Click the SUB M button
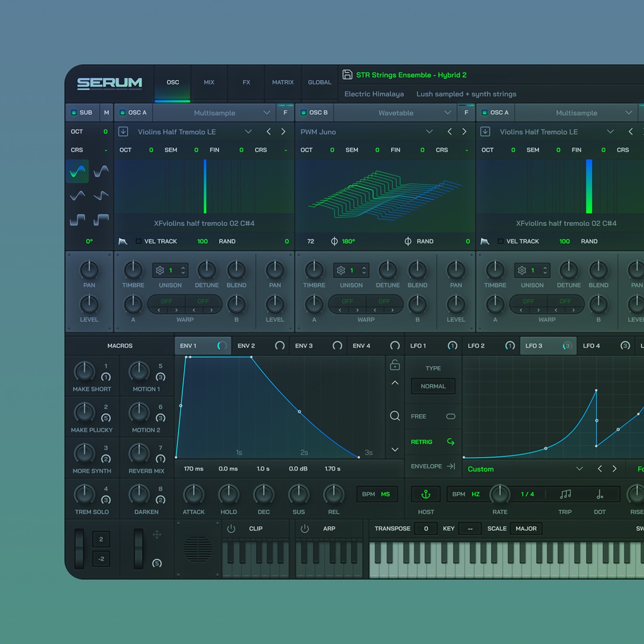 tap(106, 113)
